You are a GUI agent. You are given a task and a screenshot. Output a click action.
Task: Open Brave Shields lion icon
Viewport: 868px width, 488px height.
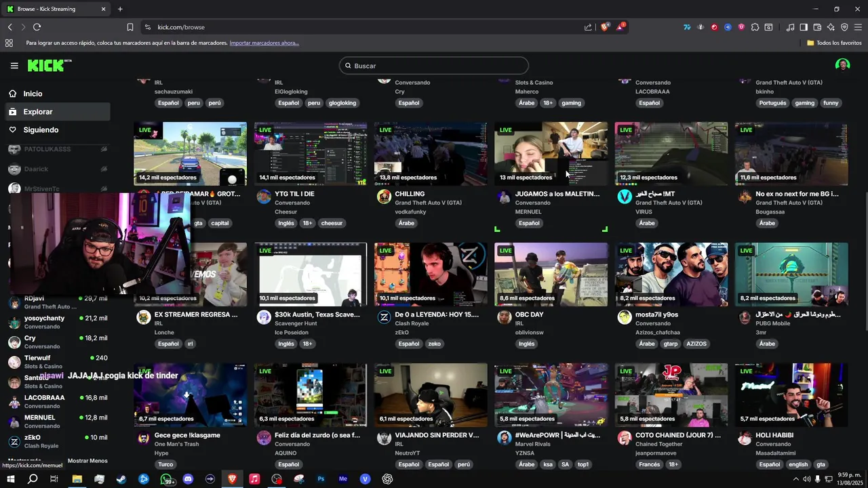605,27
